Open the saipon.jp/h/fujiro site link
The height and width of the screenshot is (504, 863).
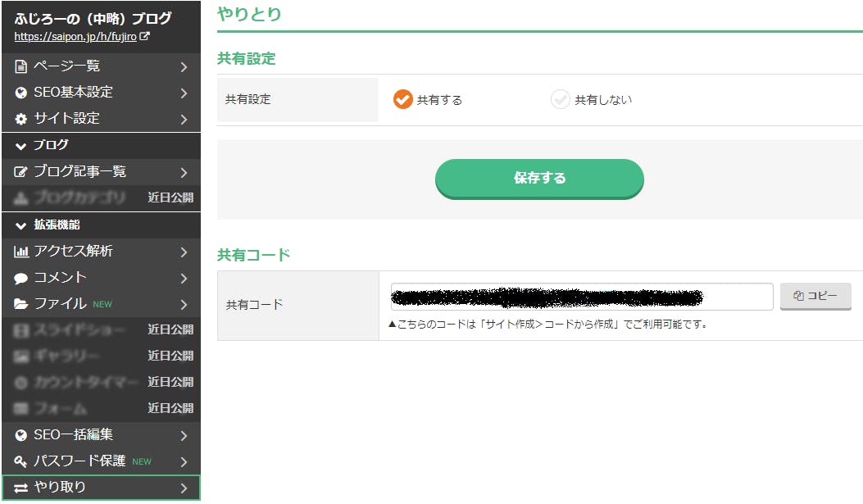(76, 37)
